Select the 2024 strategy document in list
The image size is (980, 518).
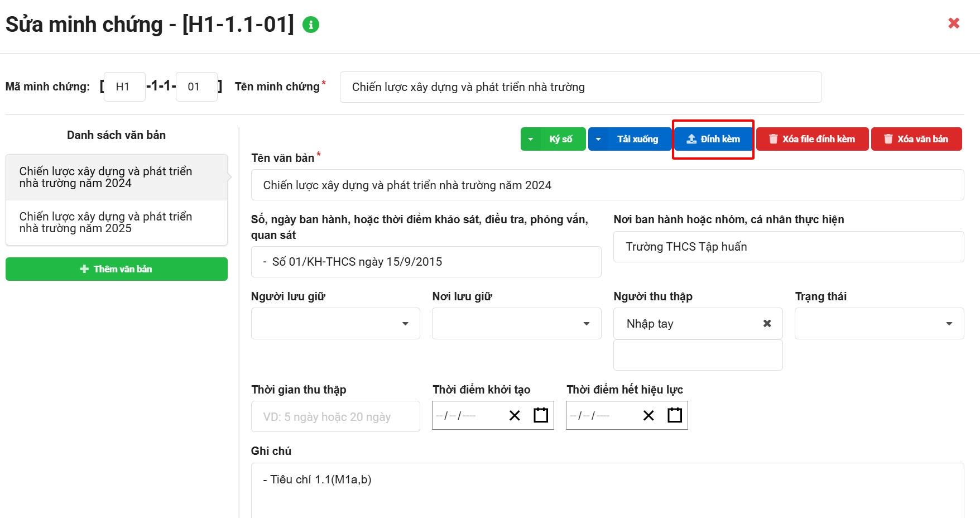click(x=116, y=178)
